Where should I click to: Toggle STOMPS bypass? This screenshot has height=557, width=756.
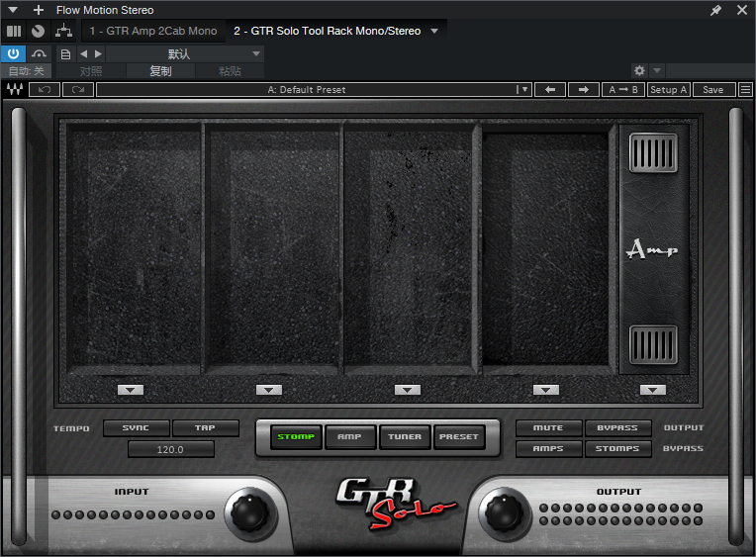tap(617, 448)
